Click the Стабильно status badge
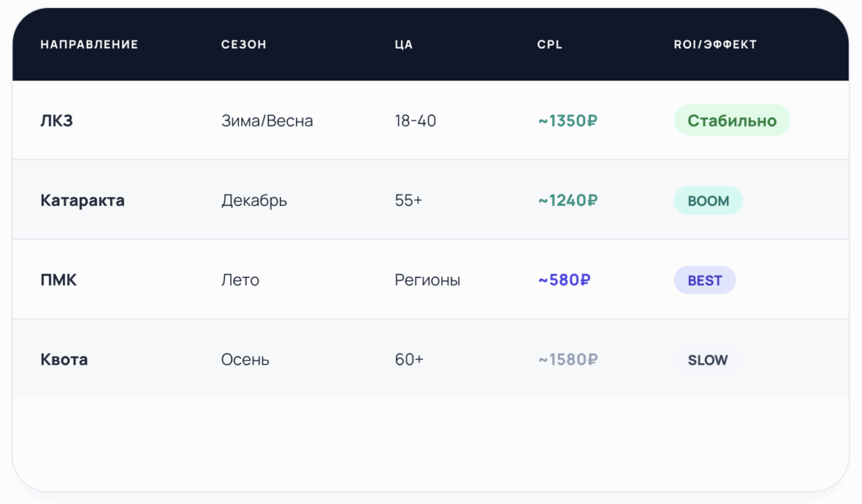This screenshot has width=862, height=504. [732, 121]
